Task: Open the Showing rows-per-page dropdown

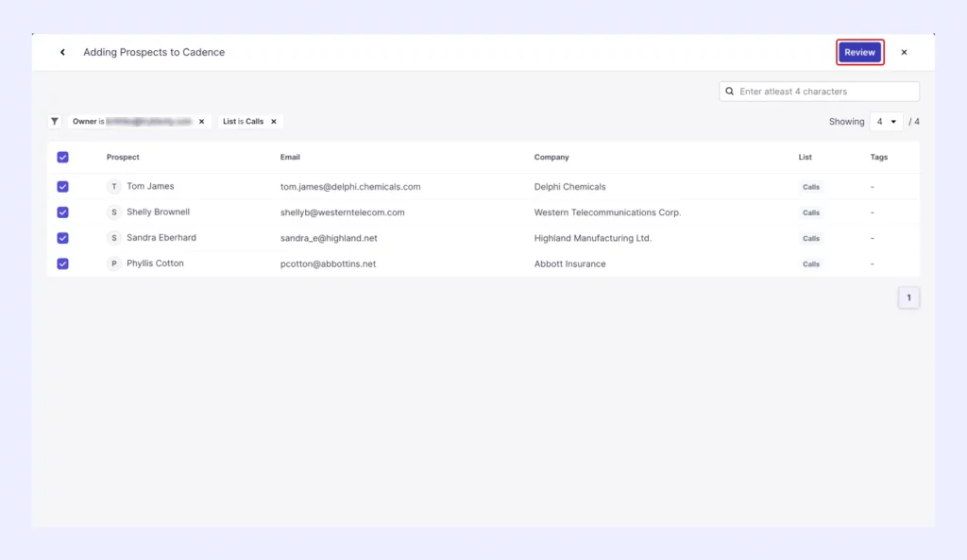Action: click(886, 122)
